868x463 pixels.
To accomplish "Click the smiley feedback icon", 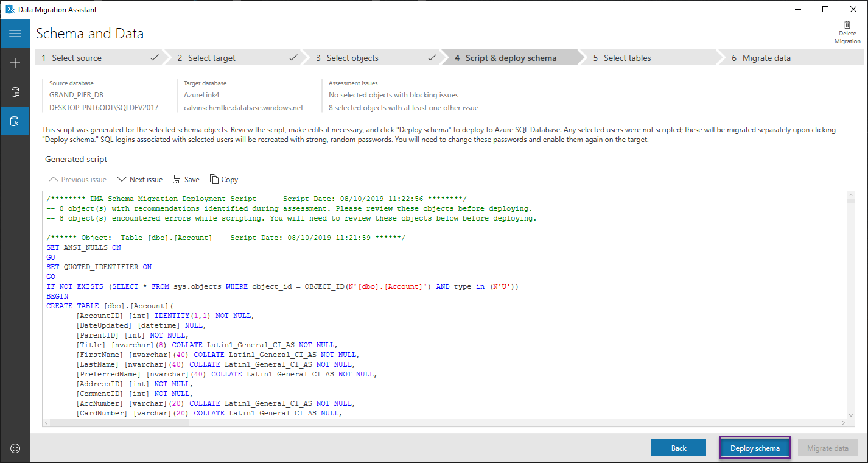I will pyautogui.click(x=15, y=448).
